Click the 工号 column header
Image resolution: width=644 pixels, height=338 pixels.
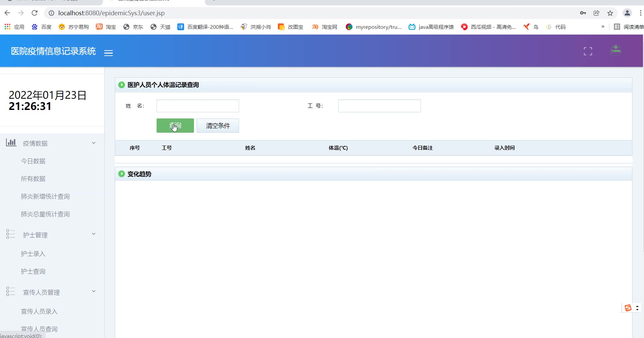click(x=166, y=148)
